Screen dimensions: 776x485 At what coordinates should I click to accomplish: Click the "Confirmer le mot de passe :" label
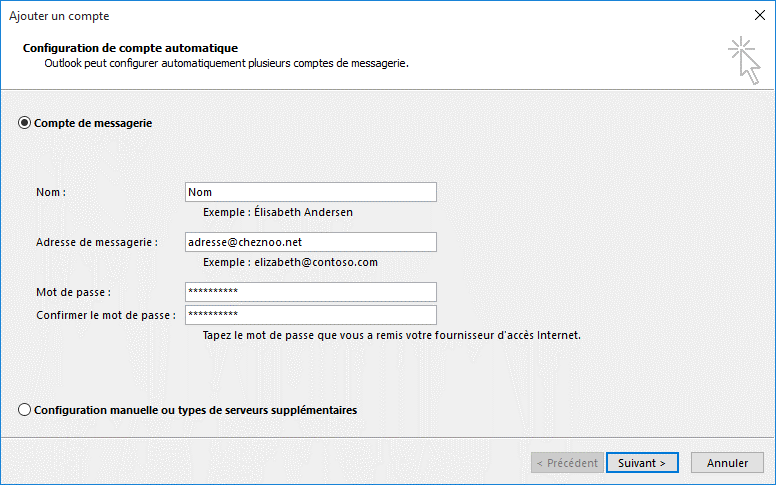pos(106,315)
